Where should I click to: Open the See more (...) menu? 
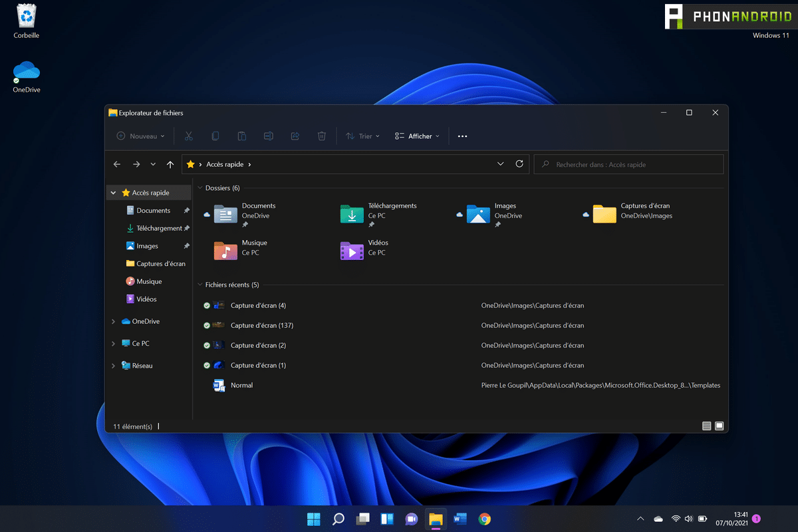tap(462, 136)
